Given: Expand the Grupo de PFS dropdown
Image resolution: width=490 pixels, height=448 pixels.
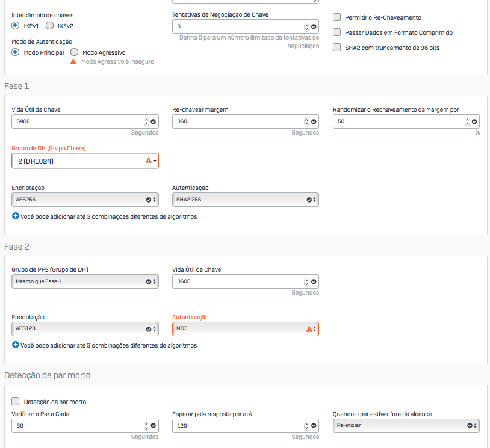Looking at the screenshot, I should [x=85, y=281].
